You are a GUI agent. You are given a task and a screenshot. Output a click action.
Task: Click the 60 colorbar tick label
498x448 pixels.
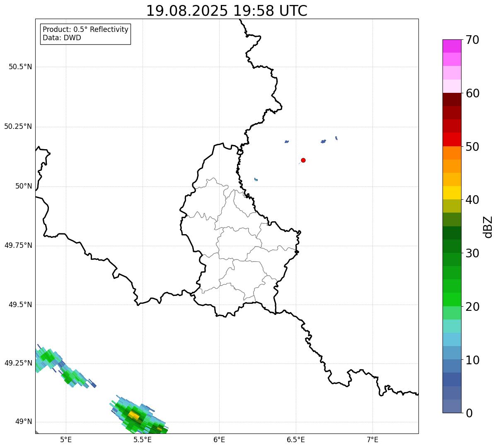(x=472, y=93)
